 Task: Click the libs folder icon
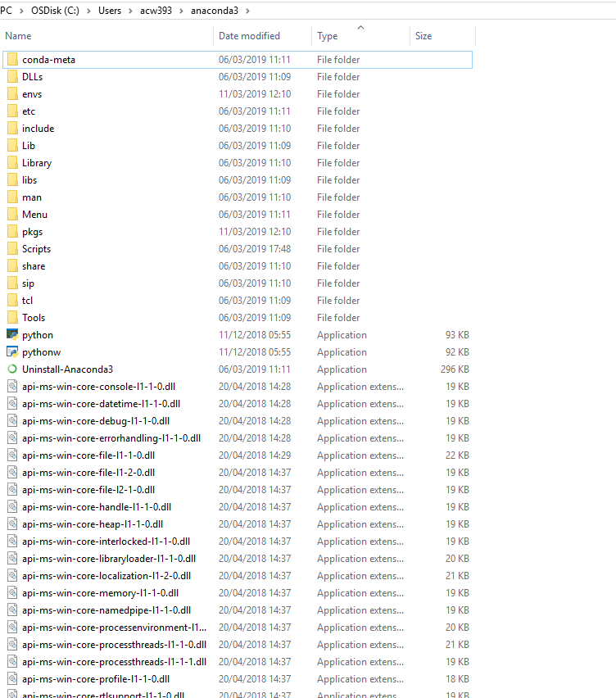[x=12, y=180]
